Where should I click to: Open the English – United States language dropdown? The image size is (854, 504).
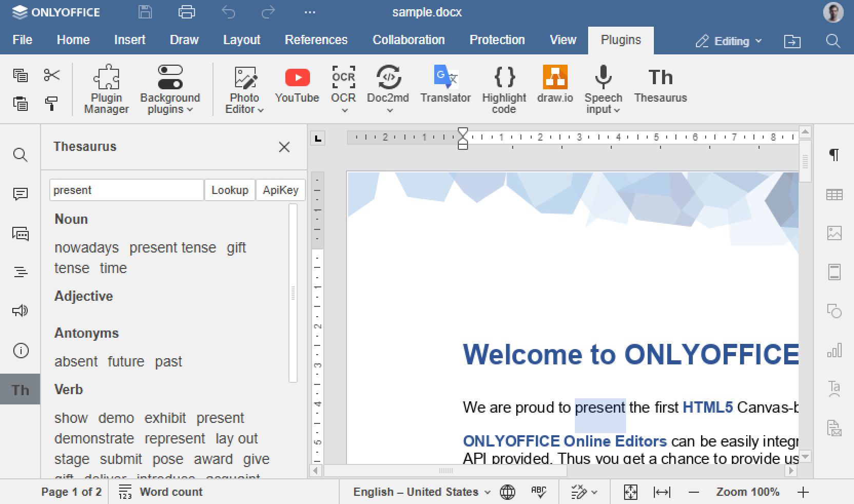(x=422, y=492)
